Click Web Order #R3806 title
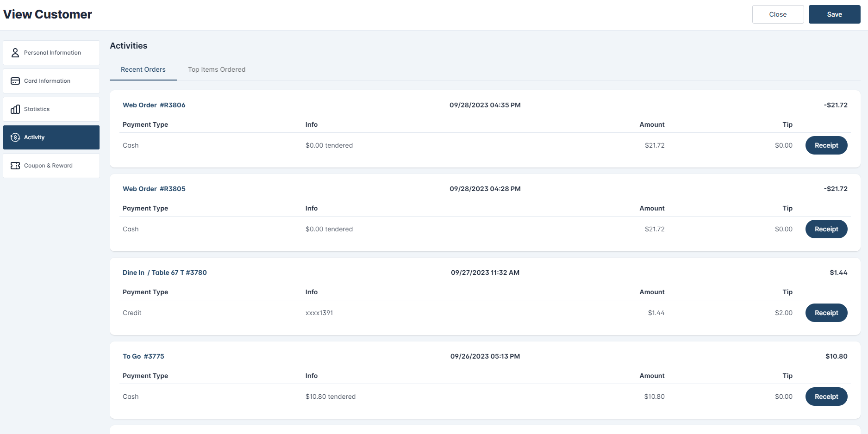Image resolution: width=868 pixels, height=434 pixels. [154, 105]
